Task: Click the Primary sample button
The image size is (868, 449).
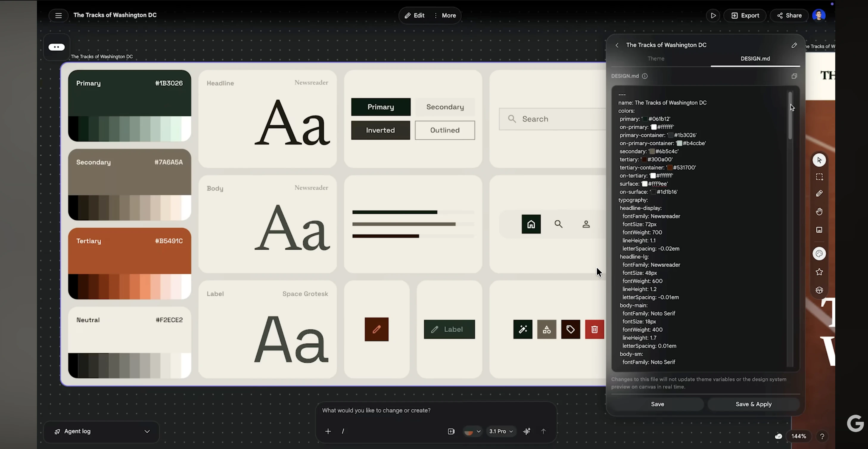Action: tap(381, 107)
